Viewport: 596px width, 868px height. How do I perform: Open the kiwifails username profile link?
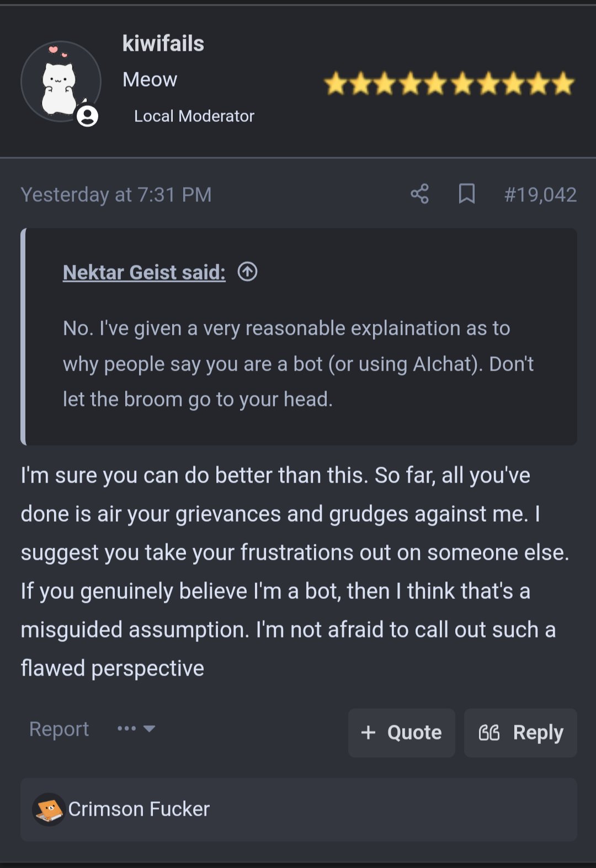click(x=163, y=44)
